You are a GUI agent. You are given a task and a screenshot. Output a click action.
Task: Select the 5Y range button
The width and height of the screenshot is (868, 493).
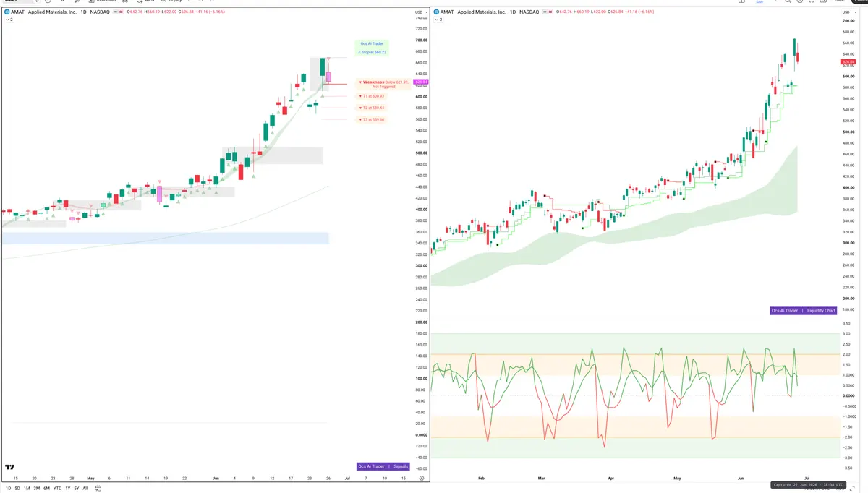(76, 488)
